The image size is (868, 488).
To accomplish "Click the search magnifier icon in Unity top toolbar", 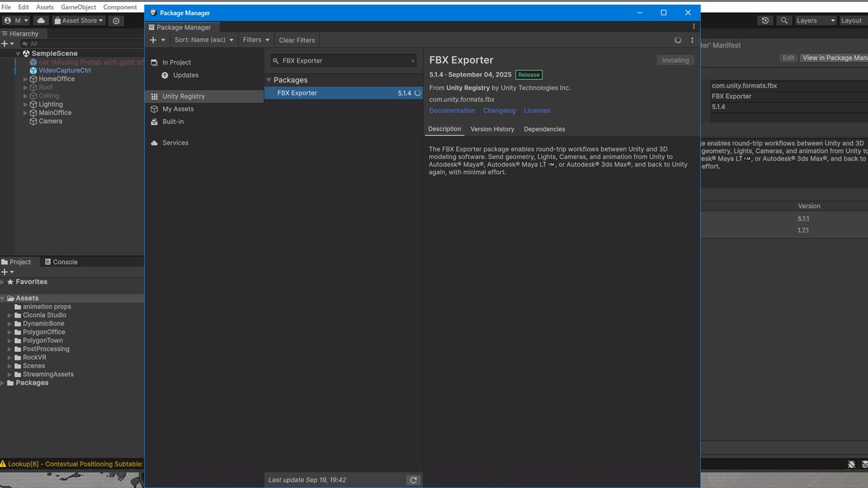I will (x=785, y=20).
